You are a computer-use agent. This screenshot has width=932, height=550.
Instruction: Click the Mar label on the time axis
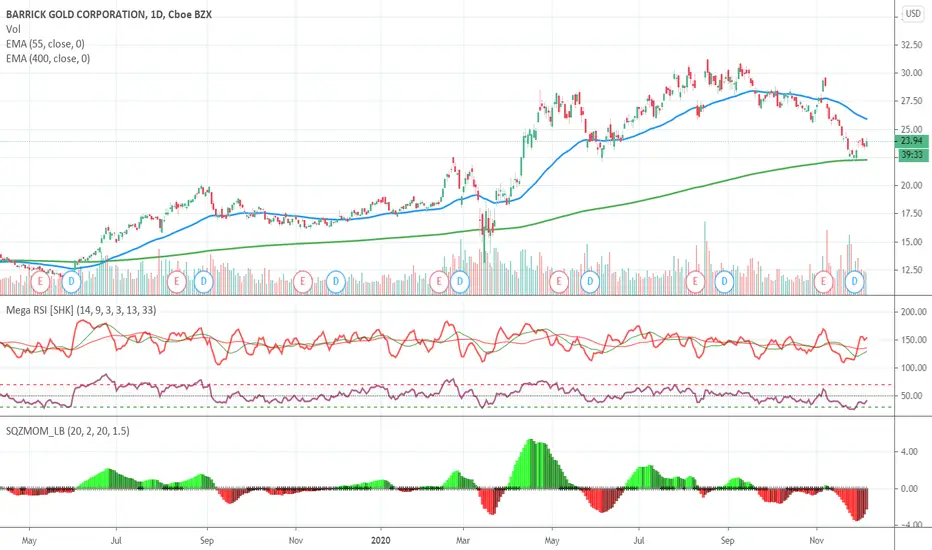462,540
